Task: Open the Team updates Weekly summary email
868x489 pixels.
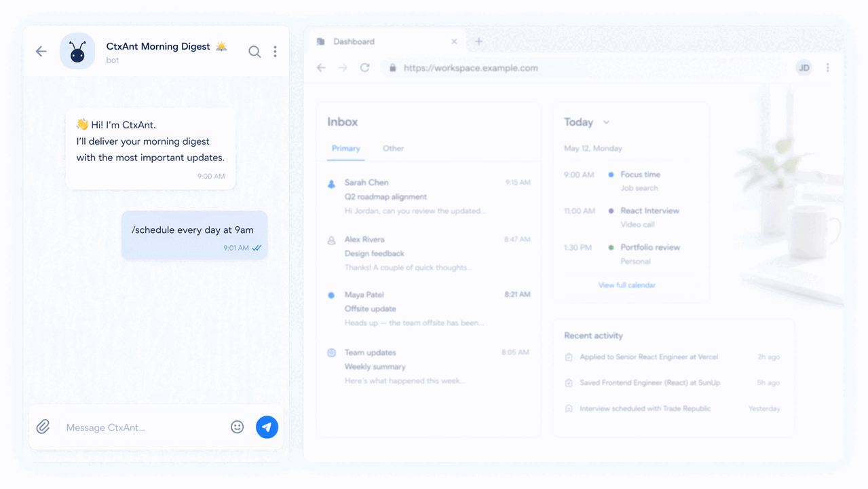Action: (428, 367)
